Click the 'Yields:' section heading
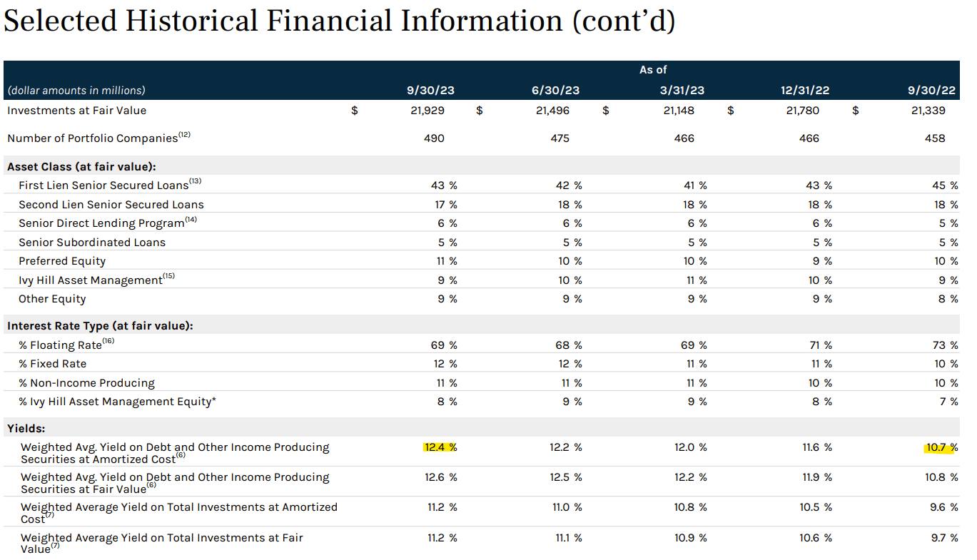The image size is (977, 560). tap(26, 429)
